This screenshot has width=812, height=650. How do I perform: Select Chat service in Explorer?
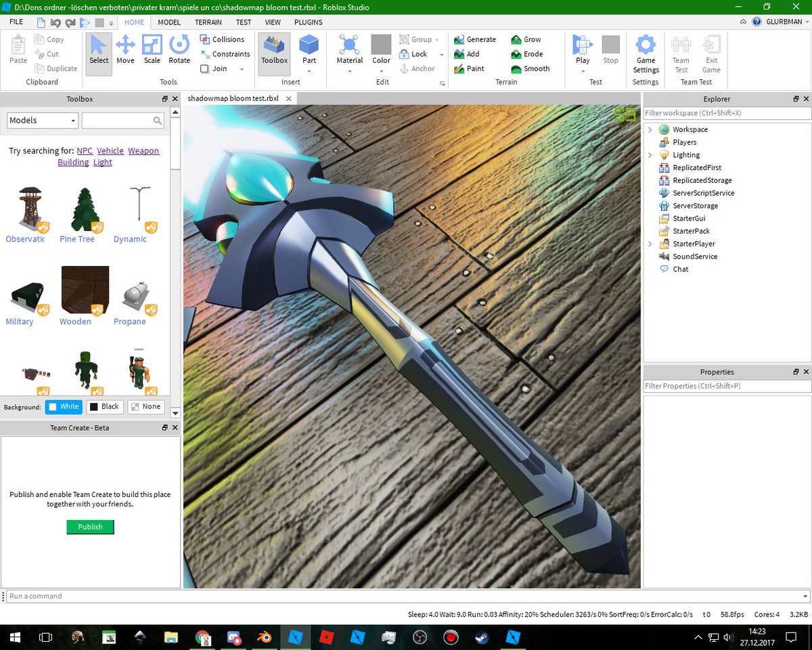pyautogui.click(x=680, y=269)
